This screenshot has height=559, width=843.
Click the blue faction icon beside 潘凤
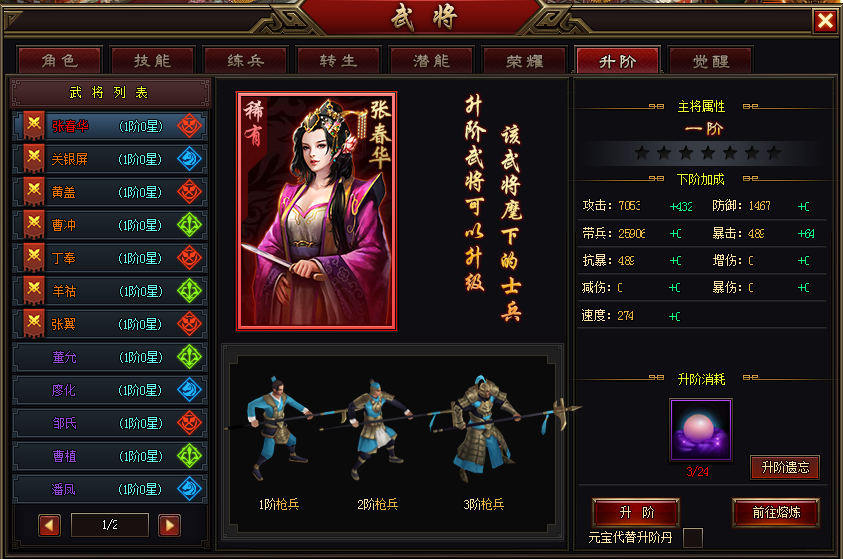189,489
